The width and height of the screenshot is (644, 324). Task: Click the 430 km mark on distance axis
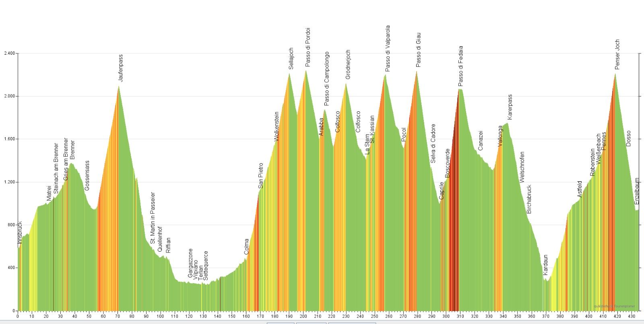tap(632, 316)
